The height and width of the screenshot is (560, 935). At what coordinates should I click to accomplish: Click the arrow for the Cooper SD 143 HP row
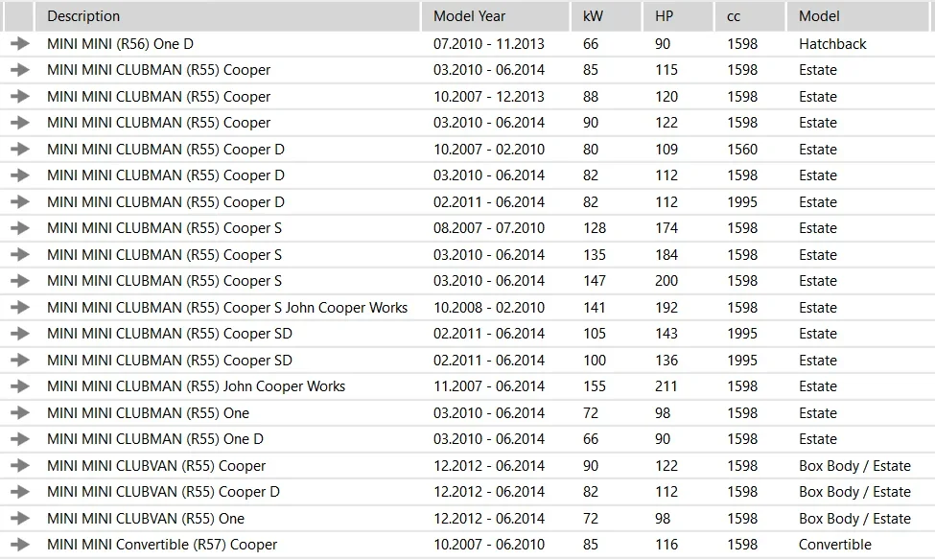(x=20, y=334)
